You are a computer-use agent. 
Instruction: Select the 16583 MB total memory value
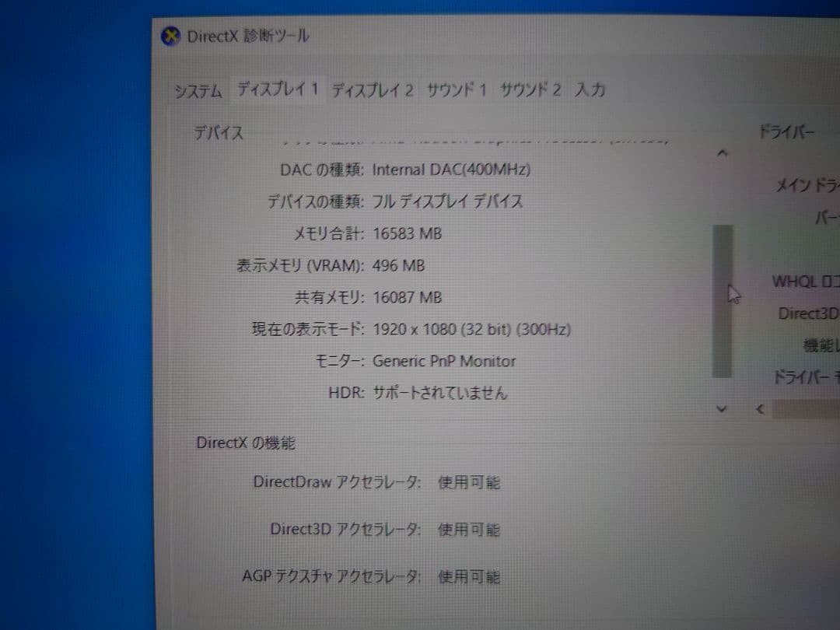[407, 233]
